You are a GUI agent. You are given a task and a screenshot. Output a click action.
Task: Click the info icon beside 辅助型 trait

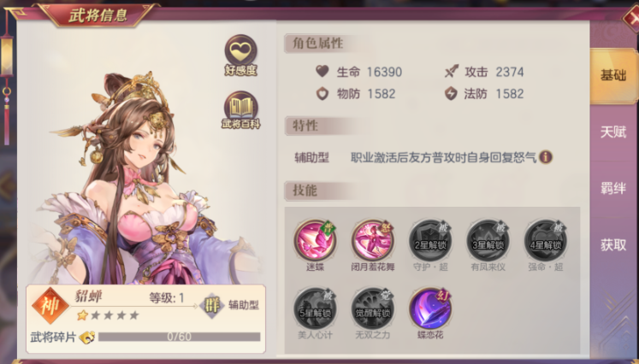[546, 156]
